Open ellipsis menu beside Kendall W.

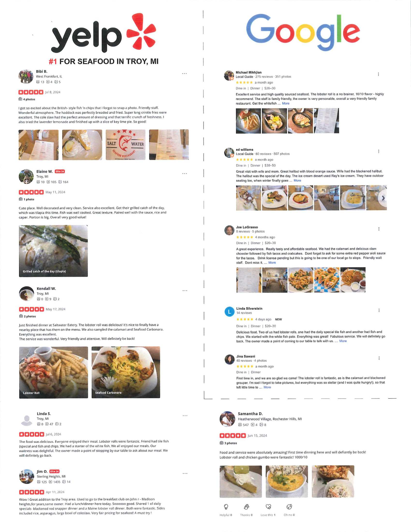[x=185, y=290]
